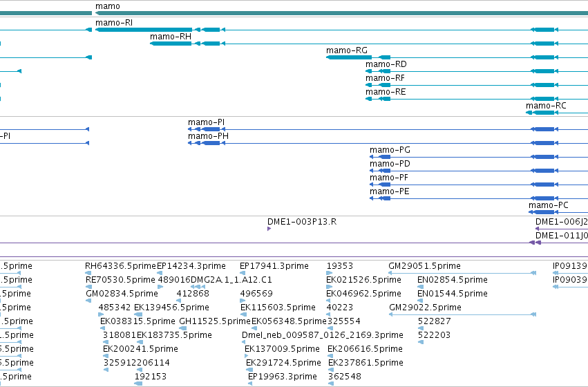Select the 192153 feature label
The image size is (588, 387).
click(x=151, y=377)
